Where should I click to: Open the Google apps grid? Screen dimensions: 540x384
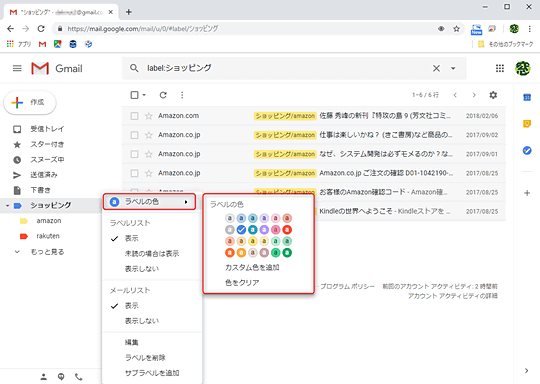click(500, 68)
